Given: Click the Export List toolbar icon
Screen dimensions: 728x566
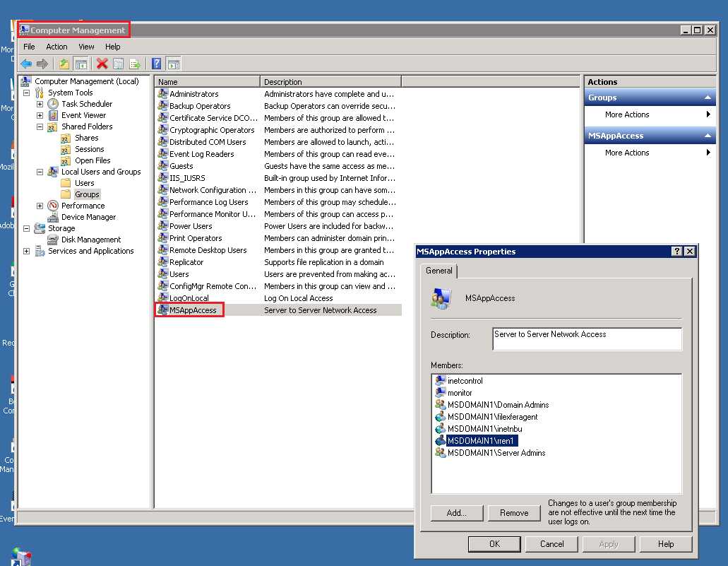Looking at the screenshot, I should 135,64.
